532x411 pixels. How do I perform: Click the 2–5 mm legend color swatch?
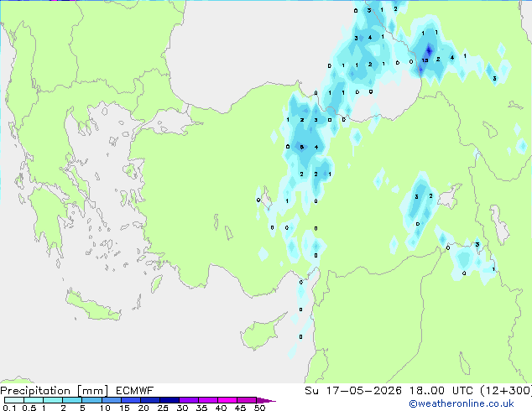(72, 400)
